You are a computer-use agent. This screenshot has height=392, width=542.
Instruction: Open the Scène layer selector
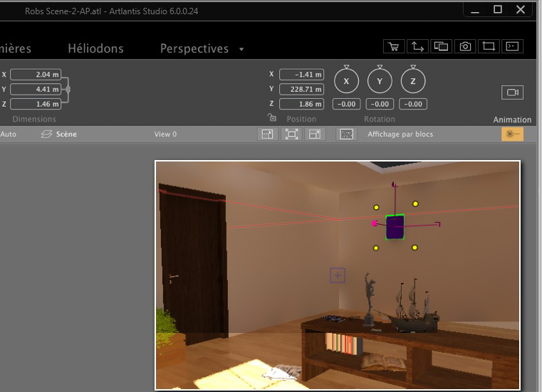(59, 134)
